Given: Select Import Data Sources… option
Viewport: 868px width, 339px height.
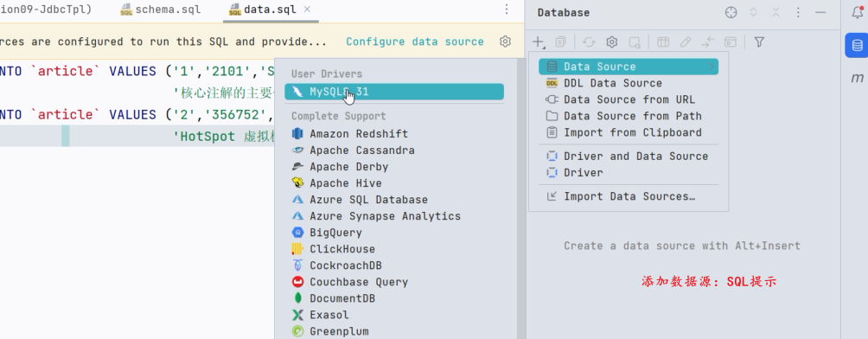Looking at the screenshot, I should tap(629, 196).
